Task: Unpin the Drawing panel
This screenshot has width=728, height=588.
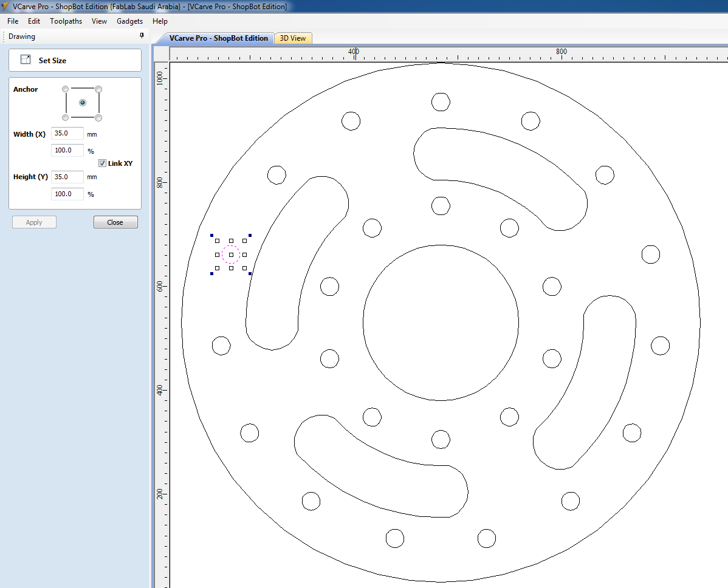Action: [x=142, y=36]
